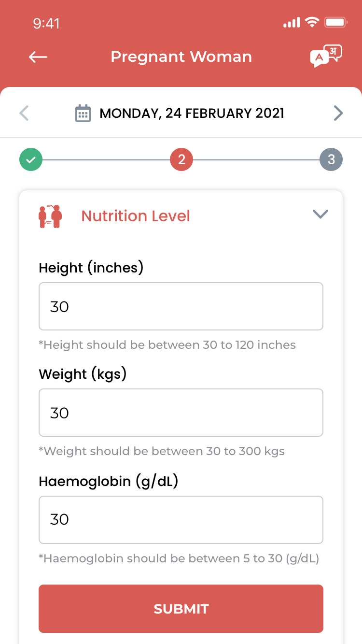Go to previous day with left chevron
The image size is (362, 644).
[24, 114]
